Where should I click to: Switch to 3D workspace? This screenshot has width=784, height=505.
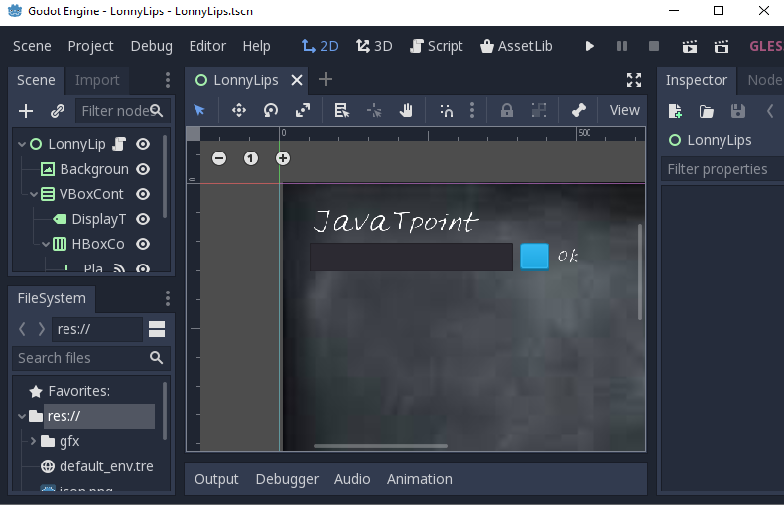click(374, 46)
